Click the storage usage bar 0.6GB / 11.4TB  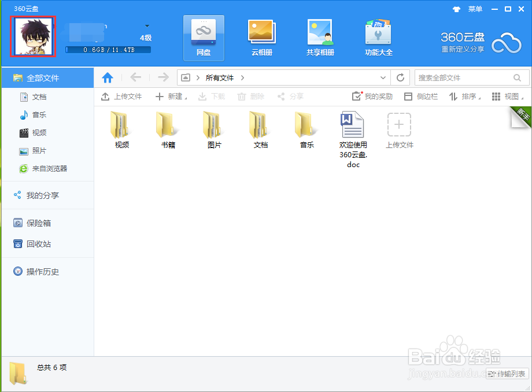108,50
